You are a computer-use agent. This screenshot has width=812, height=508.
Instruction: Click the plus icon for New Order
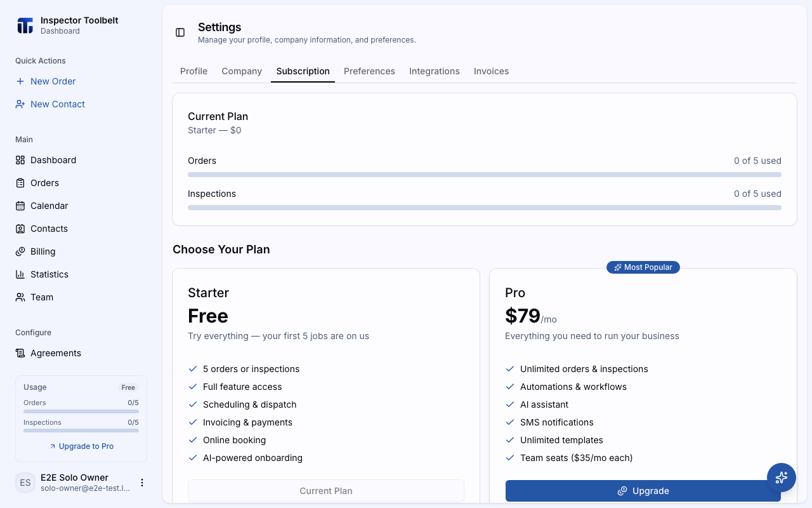(x=20, y=81)
